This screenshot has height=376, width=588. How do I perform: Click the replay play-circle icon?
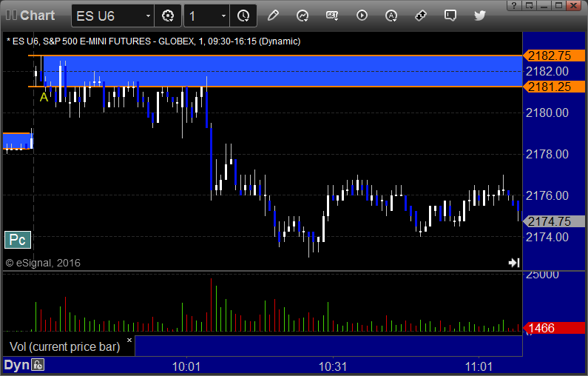pyautogui.click(x=362, y=16)
